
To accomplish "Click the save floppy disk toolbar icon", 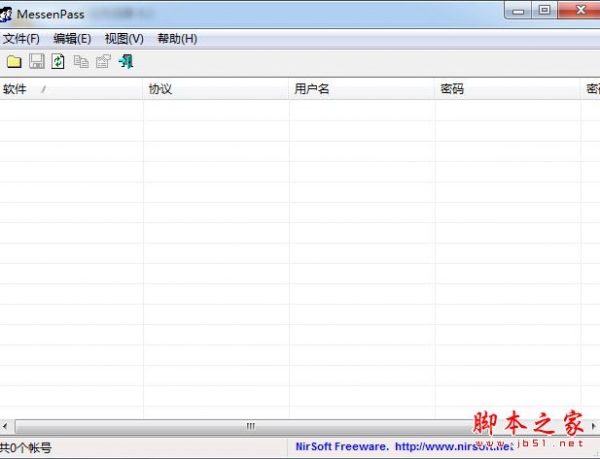I will pyautogui.click(x=37, y=62).
